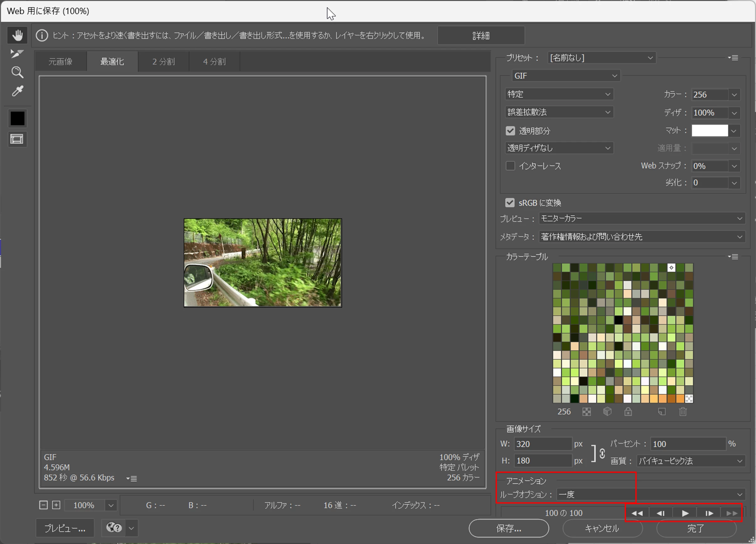
Task: Switch to the 2 分割 tab
Action: (x=163, y=62)
